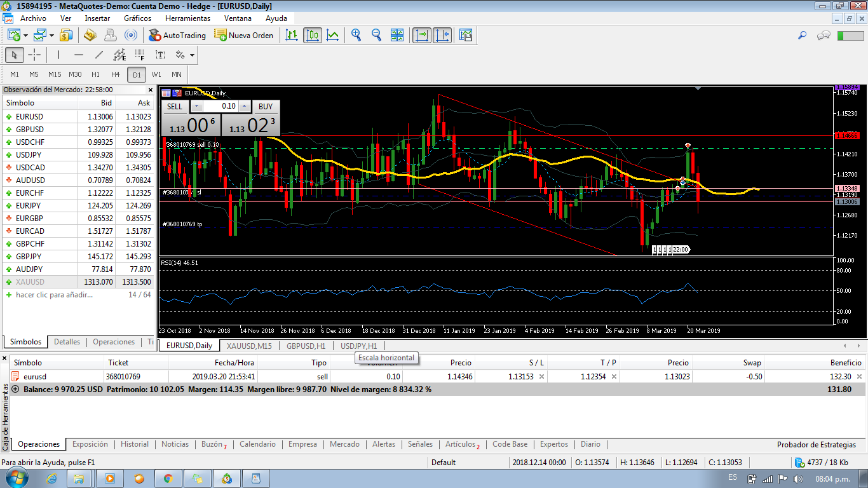This screenshot has height=488, width=868.
Task: Click SELL button on one-click trading panel
Action: [x=175, y=107]
